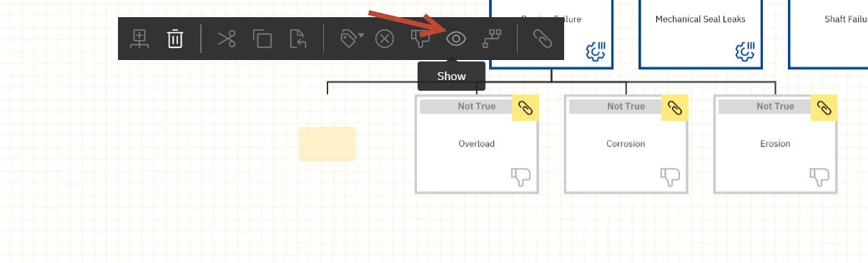The image size is (868, 263).
Task: Click the circled X toolbar icon
Action: pos(385,39)
